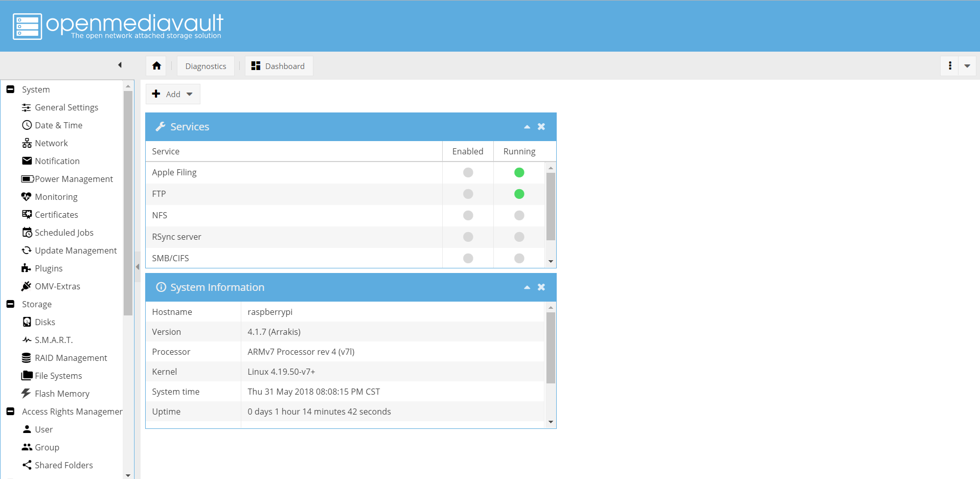Open the top-right dropdown arrow menu
980x479 pixels.
coord(967,66)
